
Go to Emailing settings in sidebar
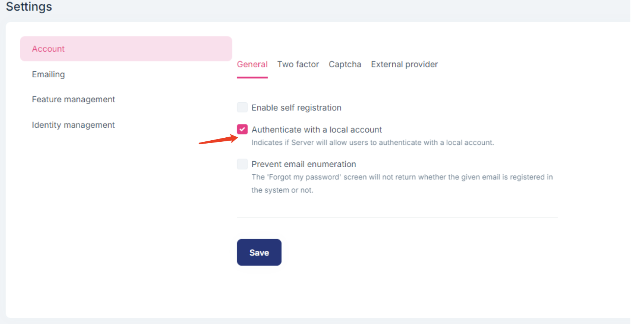[x=48, y=74]
